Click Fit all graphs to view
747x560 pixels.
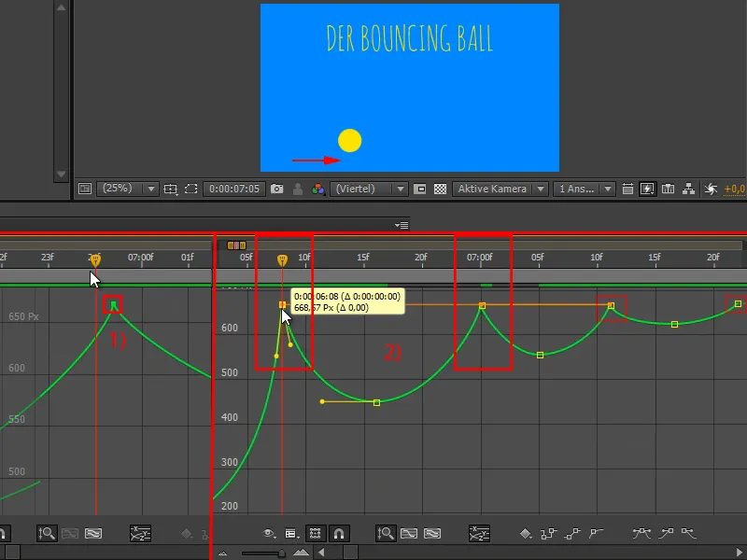(x=430, y=533)
